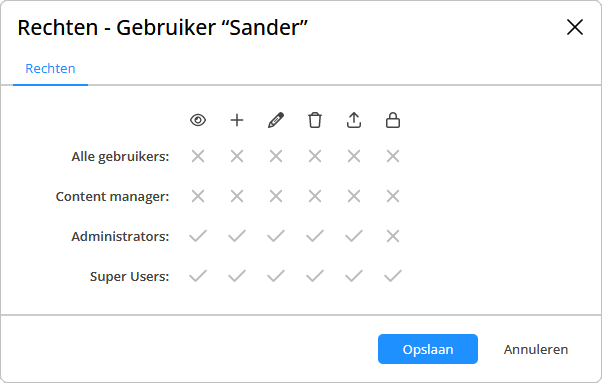This screenshot has height=383, width=602.
Task: Open the Rechten tab
Action: (x=50, y=69)
